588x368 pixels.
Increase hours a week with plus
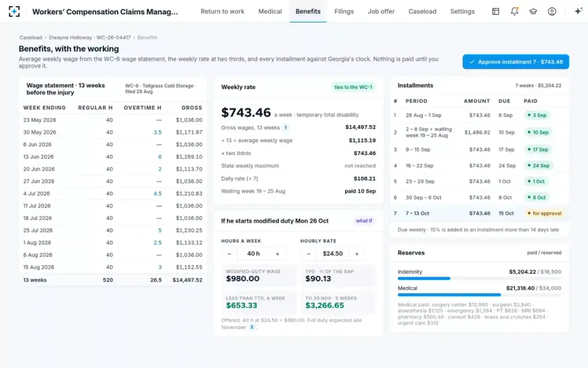[277, 254]
